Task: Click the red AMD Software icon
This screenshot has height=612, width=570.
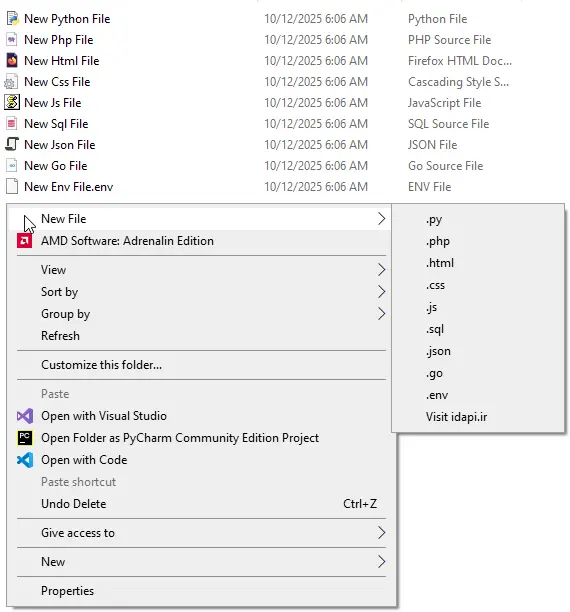Action: pyautogui.click(x=24, y=241)
